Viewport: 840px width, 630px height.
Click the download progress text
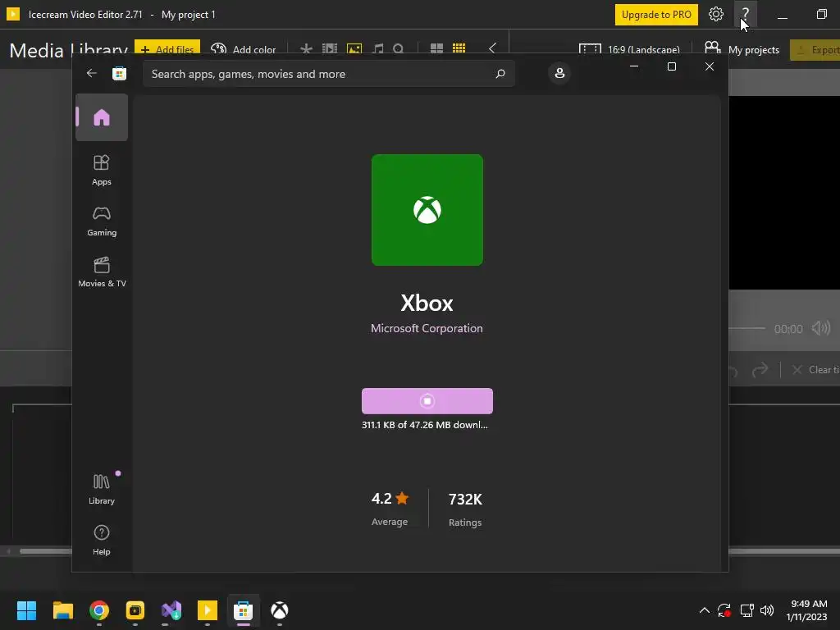click(425, 425)
